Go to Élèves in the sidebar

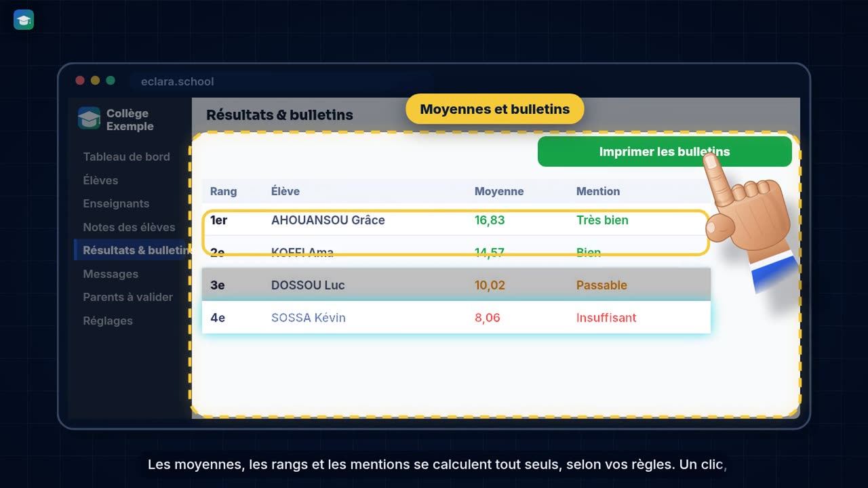100,180
